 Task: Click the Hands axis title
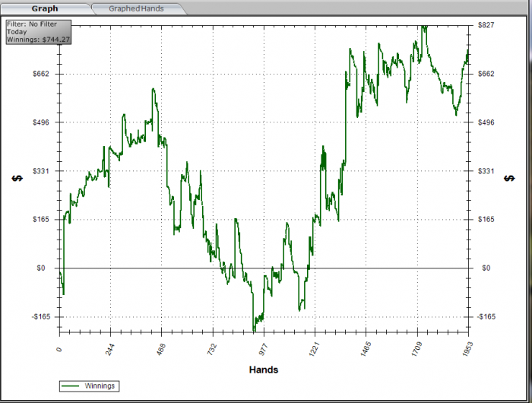coord(264,370)
